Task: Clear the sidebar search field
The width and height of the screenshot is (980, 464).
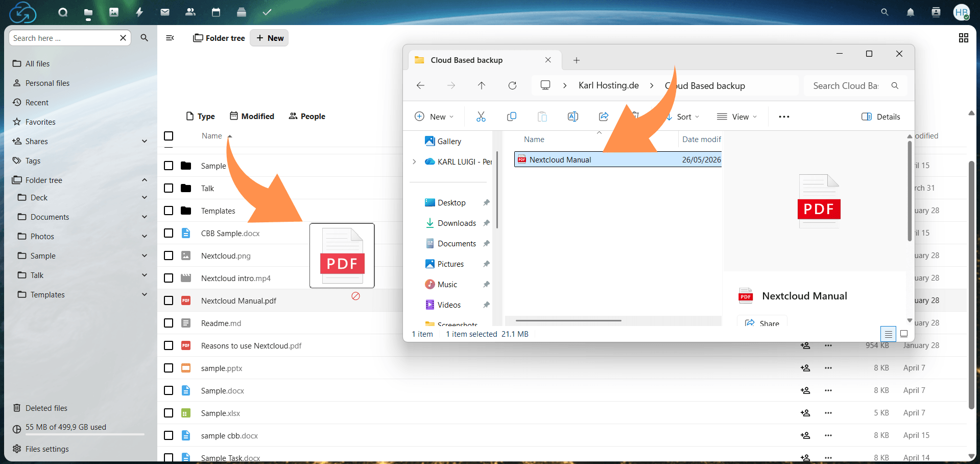Action: 123,38
